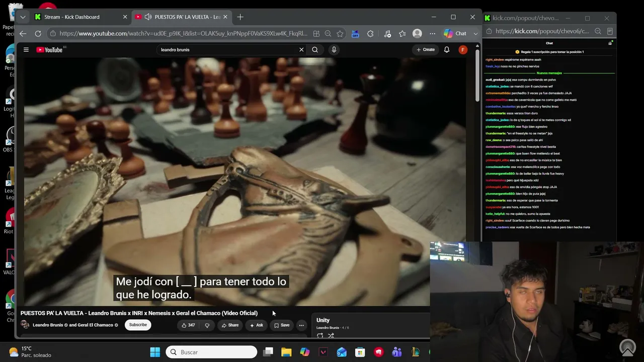Viewport: 644px width, 362px height.
Task: Expand the Edge tab search dropdown
Action: tap(23, 17)
